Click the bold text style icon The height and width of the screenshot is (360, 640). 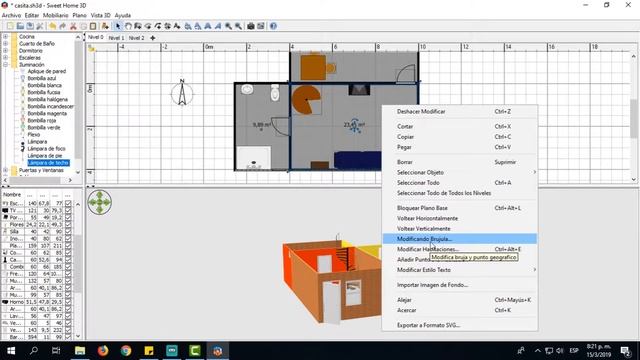208,26
